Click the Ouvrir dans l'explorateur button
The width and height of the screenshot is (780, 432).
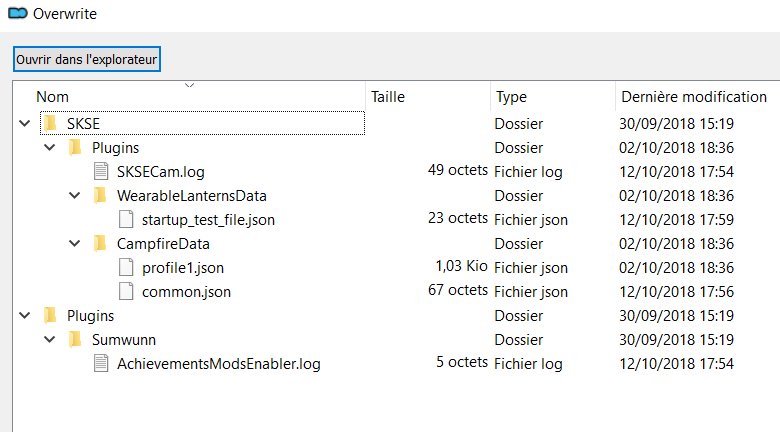[x=87, y=60]
